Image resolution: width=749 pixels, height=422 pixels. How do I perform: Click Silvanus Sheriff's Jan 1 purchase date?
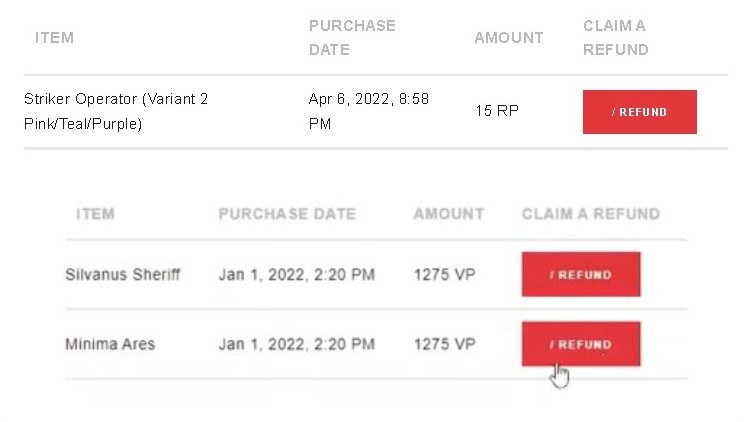[297, 274]
